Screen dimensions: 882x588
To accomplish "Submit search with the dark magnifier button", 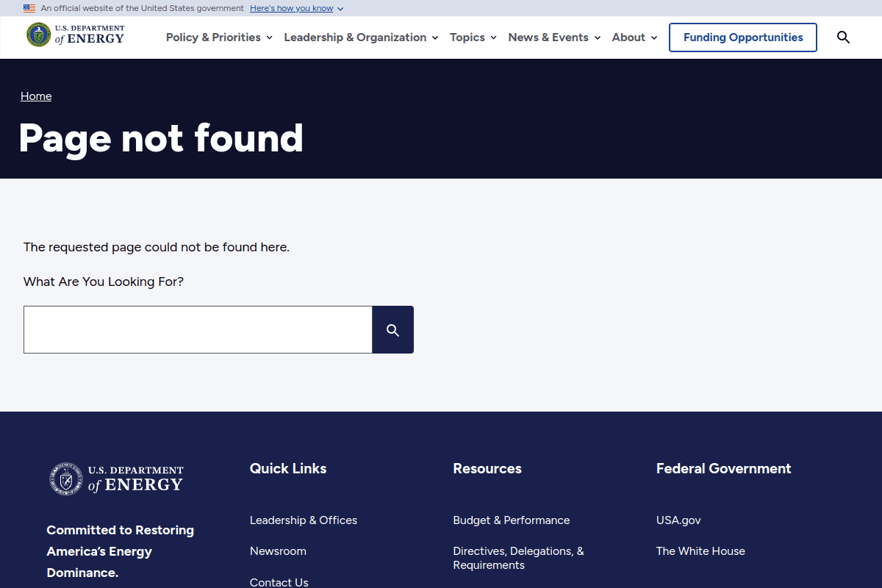I will coord(393,330).
